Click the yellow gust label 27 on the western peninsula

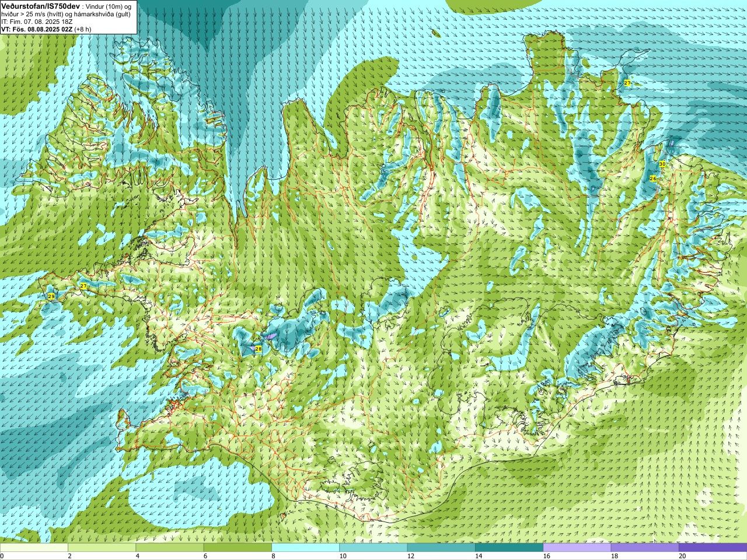[x=83, y=286]
